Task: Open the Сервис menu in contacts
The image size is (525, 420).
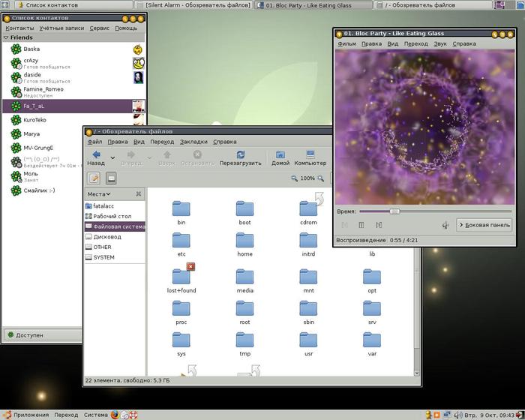Action: (100, 28)
